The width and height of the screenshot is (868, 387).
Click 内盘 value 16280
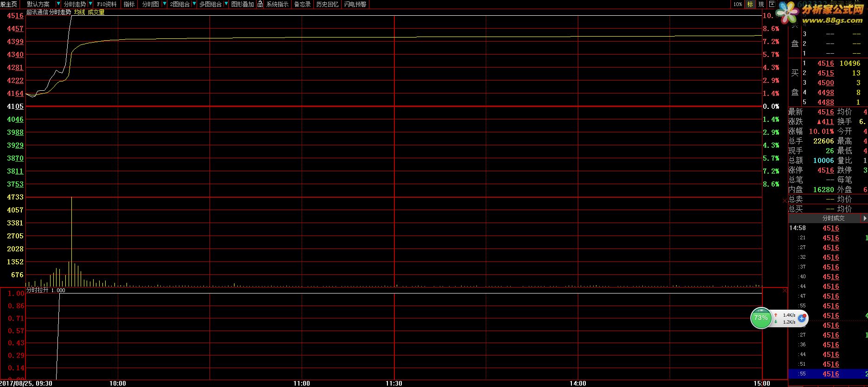point(824,190)
